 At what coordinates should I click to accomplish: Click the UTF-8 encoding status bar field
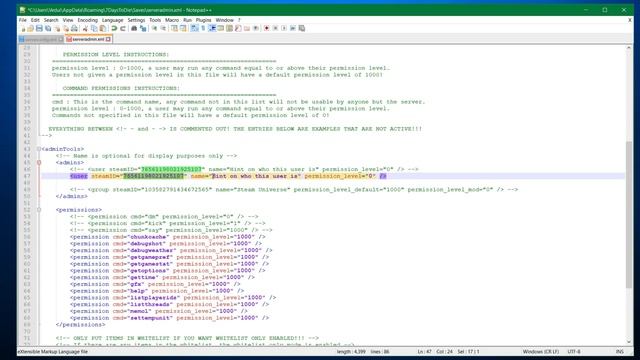pyautogui.click(x=574, y=351)
